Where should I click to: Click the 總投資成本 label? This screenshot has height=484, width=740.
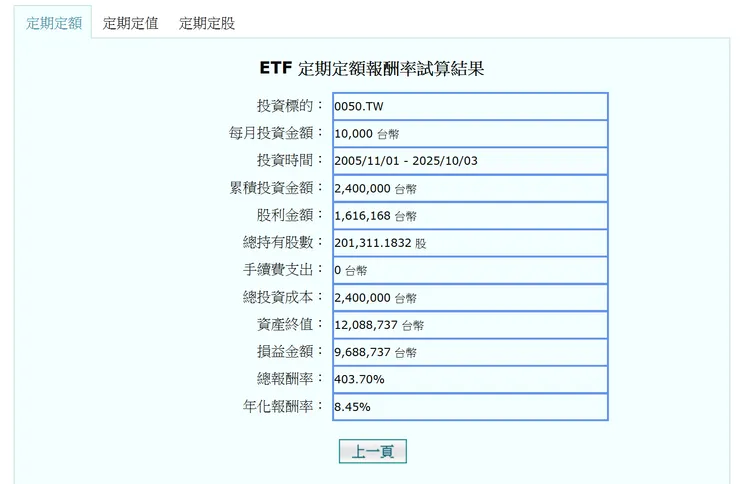pyautogui.click(x=283, y=297)
